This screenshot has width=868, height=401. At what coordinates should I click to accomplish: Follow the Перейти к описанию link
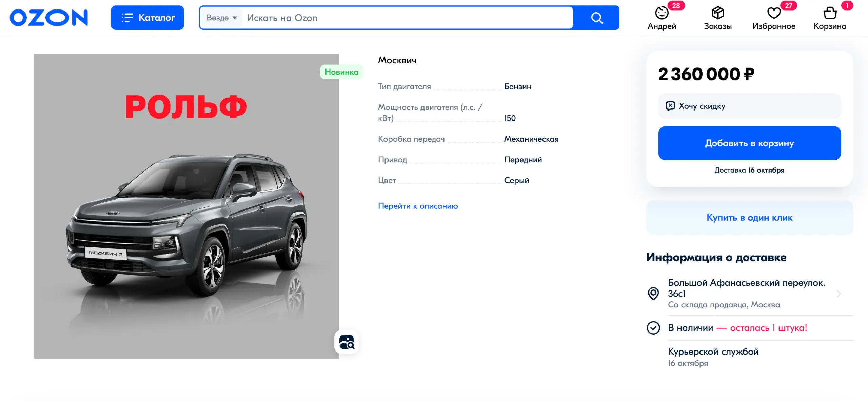click(418, 206)
